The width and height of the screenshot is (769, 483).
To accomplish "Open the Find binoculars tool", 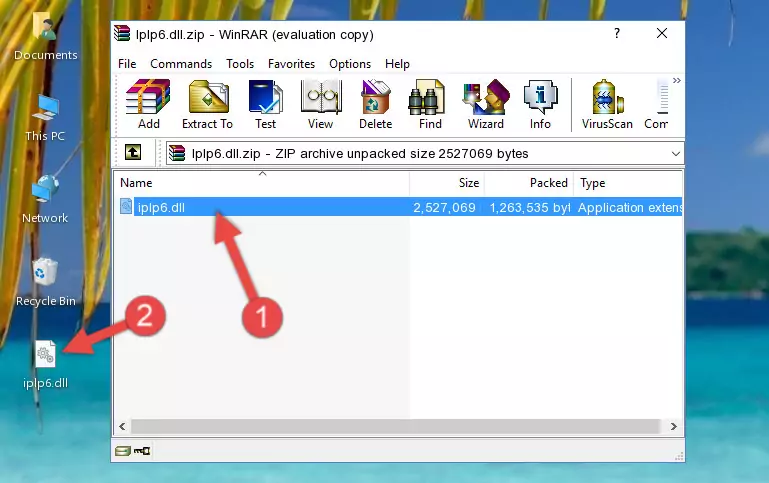I will click(x=430, y=104).
